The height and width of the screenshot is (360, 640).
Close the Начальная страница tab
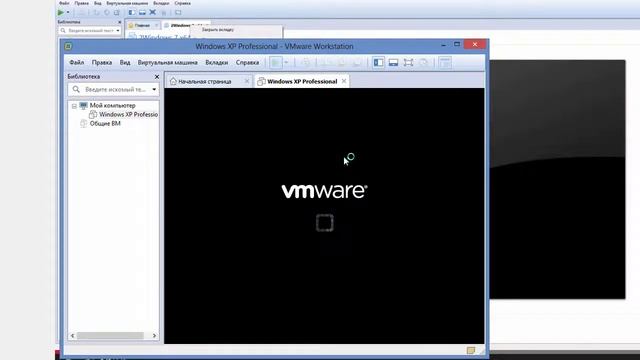(x=247, y=81)
